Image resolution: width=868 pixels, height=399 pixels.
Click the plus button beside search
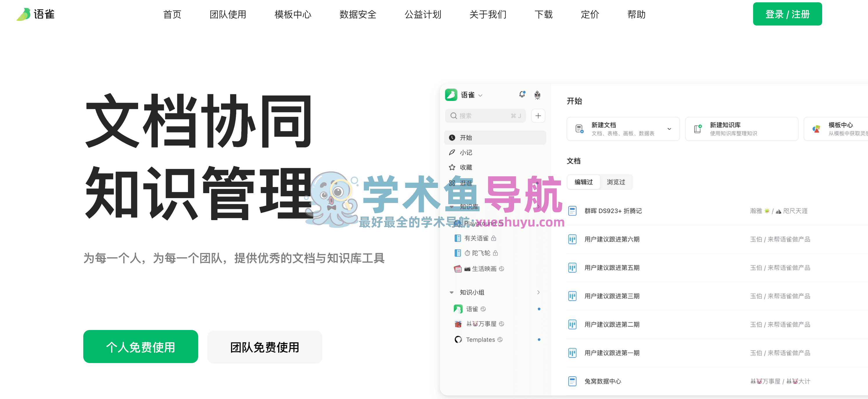click(538, 116)
